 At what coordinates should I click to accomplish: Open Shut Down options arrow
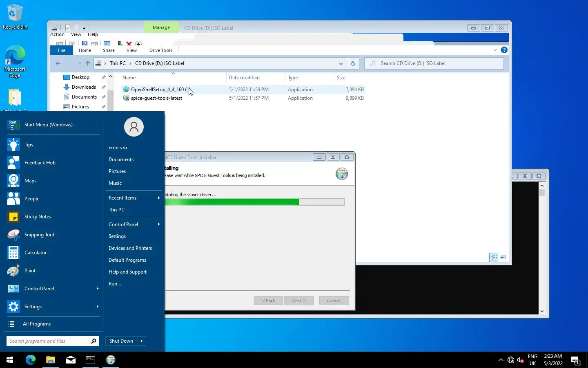pos(142,341)
